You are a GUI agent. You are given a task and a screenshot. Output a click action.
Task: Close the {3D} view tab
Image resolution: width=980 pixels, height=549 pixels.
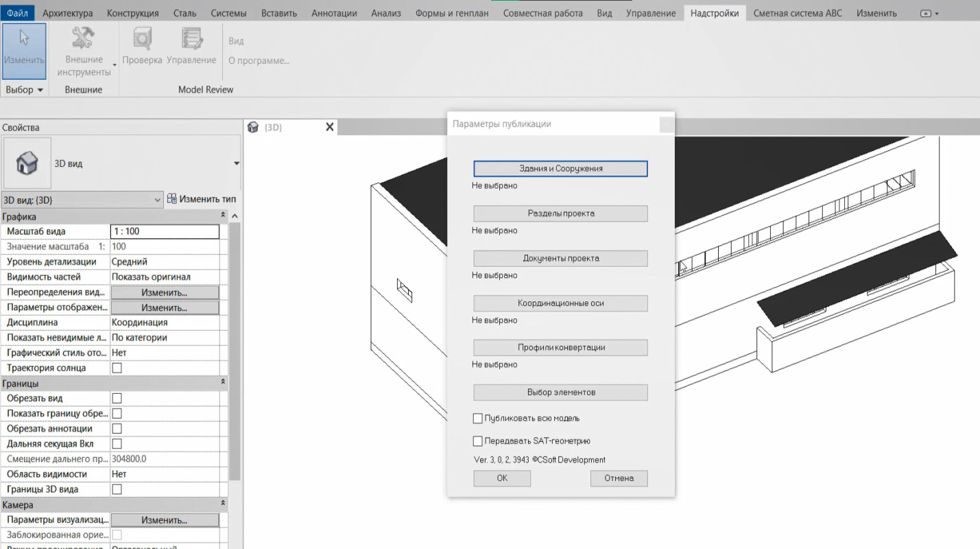point(330,127)
